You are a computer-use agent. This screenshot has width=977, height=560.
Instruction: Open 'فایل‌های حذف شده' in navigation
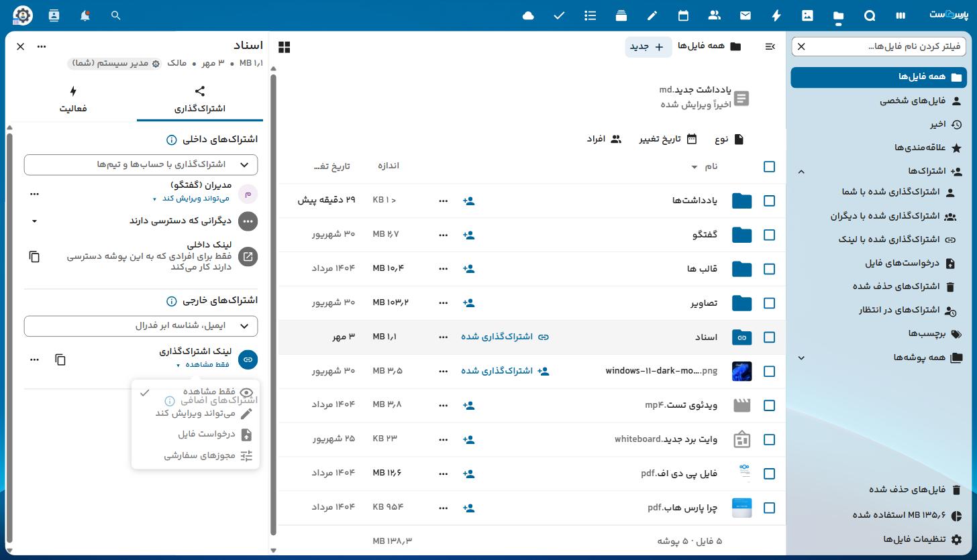(878, 490)
